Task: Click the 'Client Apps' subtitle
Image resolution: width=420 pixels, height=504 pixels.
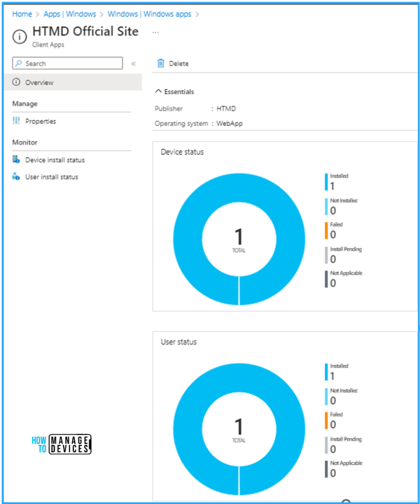Action: click(48, 45)
